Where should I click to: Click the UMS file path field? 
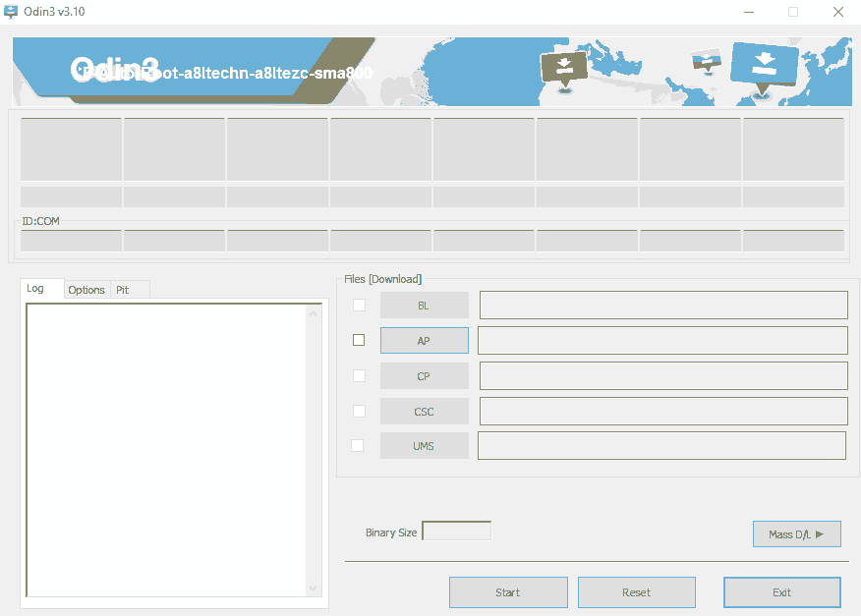coord(661,445)
